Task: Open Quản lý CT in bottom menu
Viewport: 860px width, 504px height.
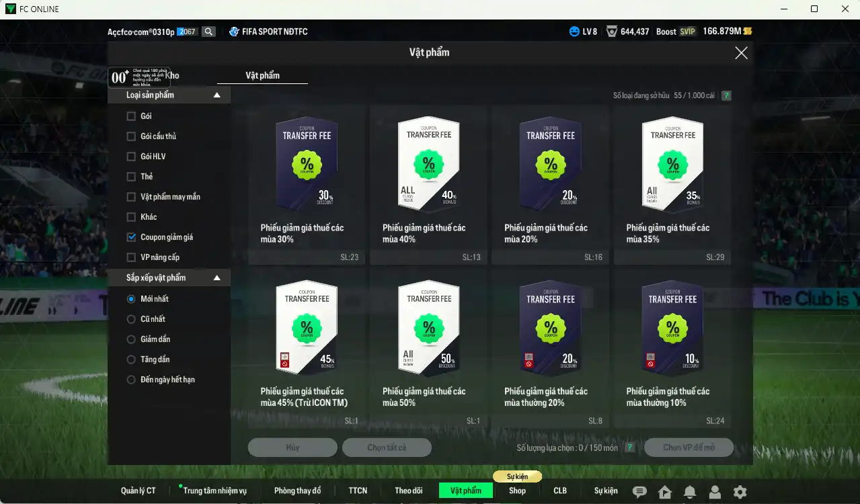Action: tap(139, 491)
